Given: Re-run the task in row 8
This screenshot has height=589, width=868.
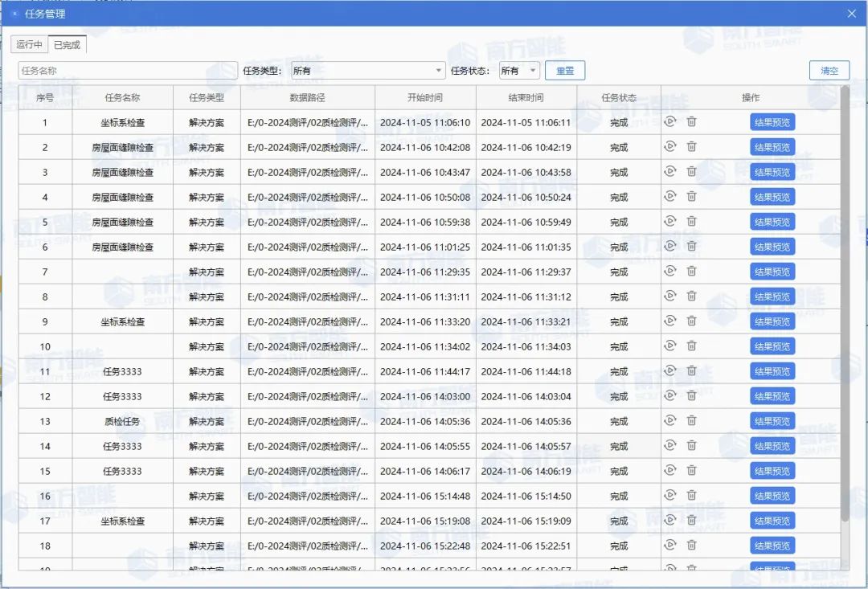Looking at the screenshot, I should coord(669,297).
